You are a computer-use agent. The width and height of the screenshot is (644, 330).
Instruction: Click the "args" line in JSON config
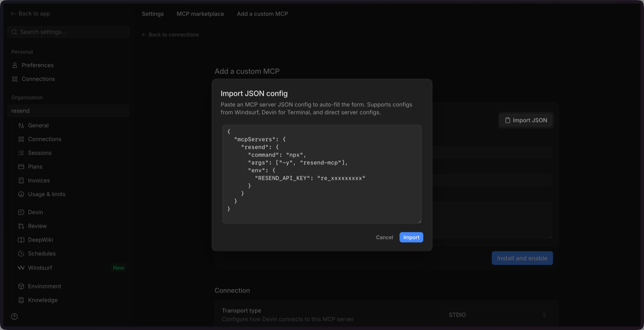tap(298, 163)
